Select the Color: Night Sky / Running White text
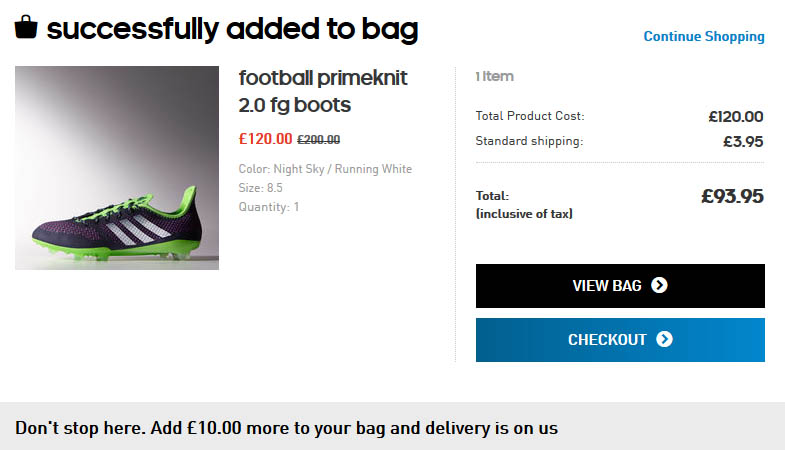The height and width of the screenshot is (450, 785). 325,169
